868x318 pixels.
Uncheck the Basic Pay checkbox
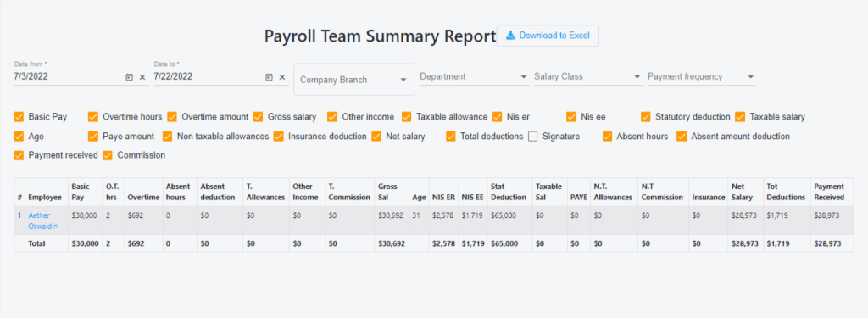point(19,117)
